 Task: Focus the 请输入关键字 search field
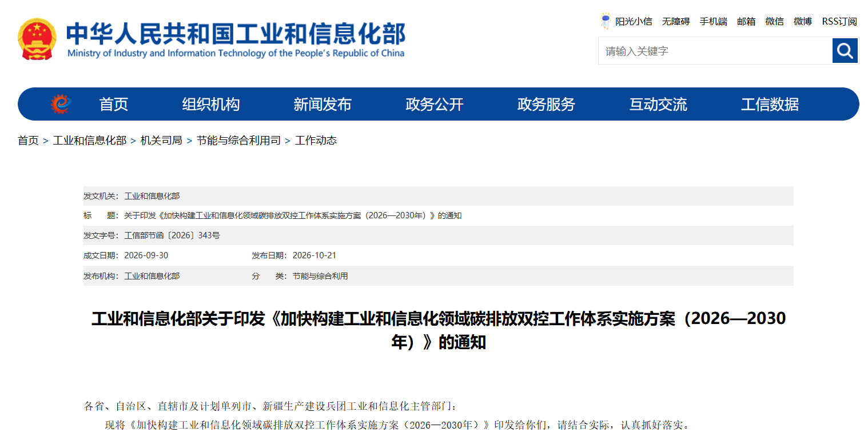(715, 51)
